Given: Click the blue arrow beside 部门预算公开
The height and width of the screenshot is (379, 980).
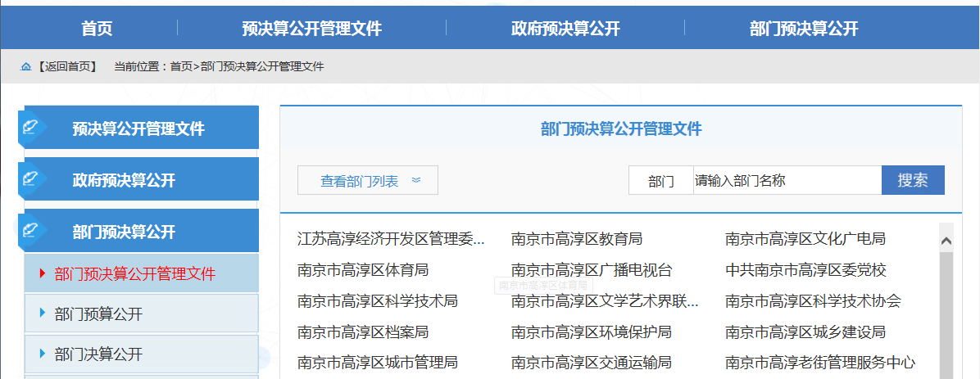Looking at the screenshot, I should tap(43, 313).
